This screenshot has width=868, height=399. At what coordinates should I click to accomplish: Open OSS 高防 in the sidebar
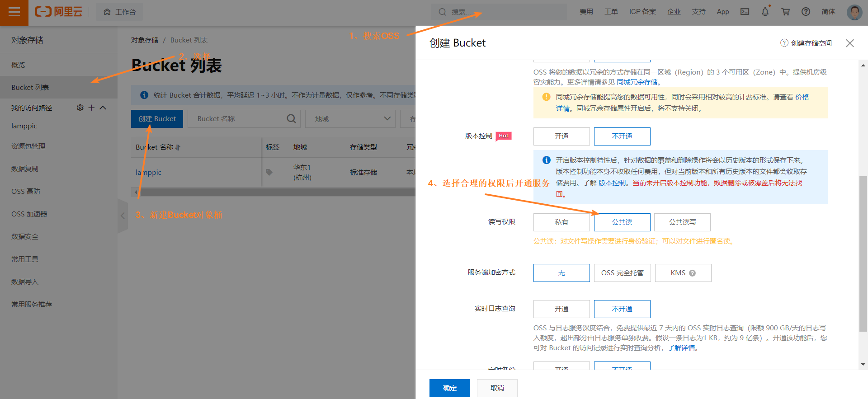(26, 192)
